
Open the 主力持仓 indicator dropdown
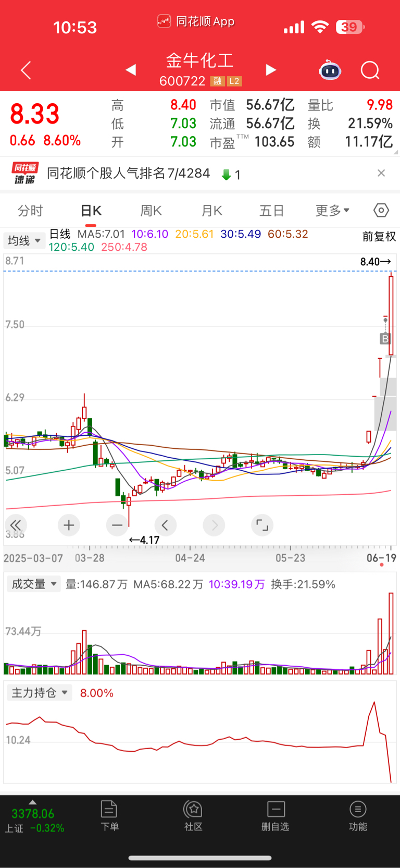40,692
